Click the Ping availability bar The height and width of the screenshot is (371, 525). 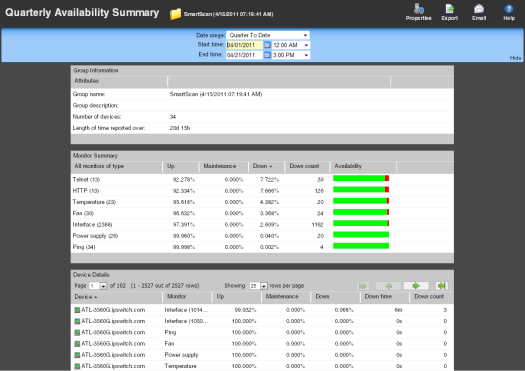point(361,246)
